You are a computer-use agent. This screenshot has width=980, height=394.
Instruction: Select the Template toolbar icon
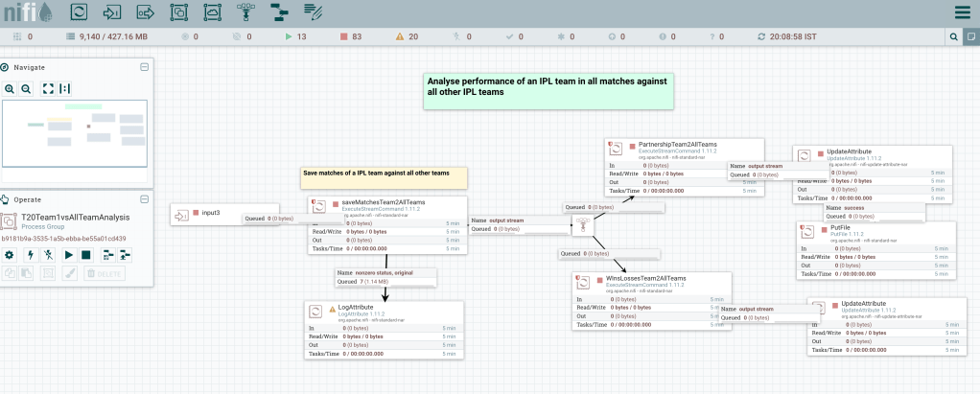point(278,12)
